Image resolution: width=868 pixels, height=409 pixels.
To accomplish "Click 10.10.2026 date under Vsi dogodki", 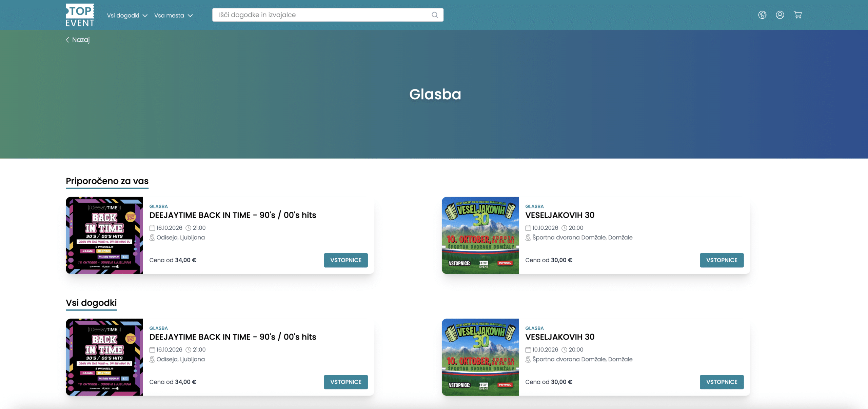I will coord(545,350).
